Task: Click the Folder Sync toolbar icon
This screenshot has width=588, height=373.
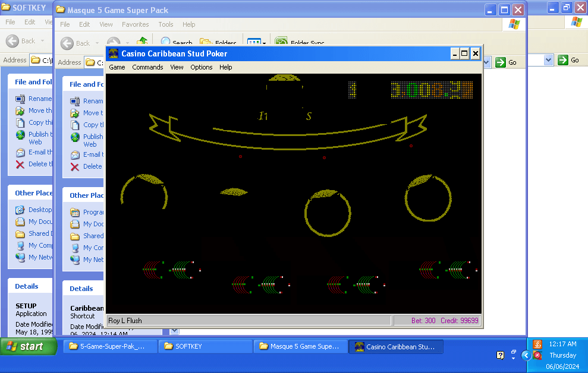Action: (x=281, y=40)
